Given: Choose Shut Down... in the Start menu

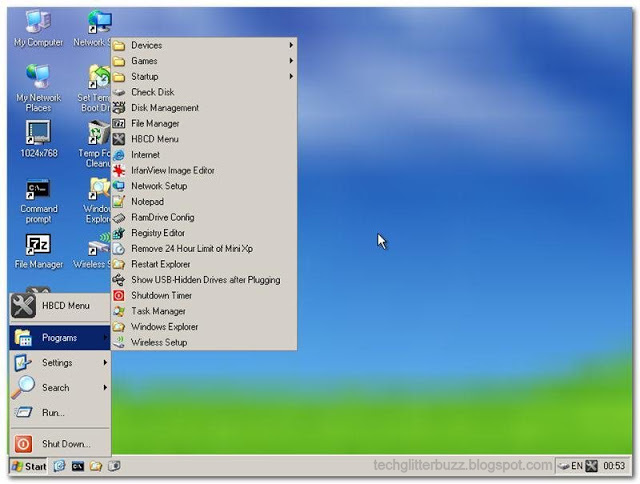Looking at the screenshot, I should click(x=60, y=444).
